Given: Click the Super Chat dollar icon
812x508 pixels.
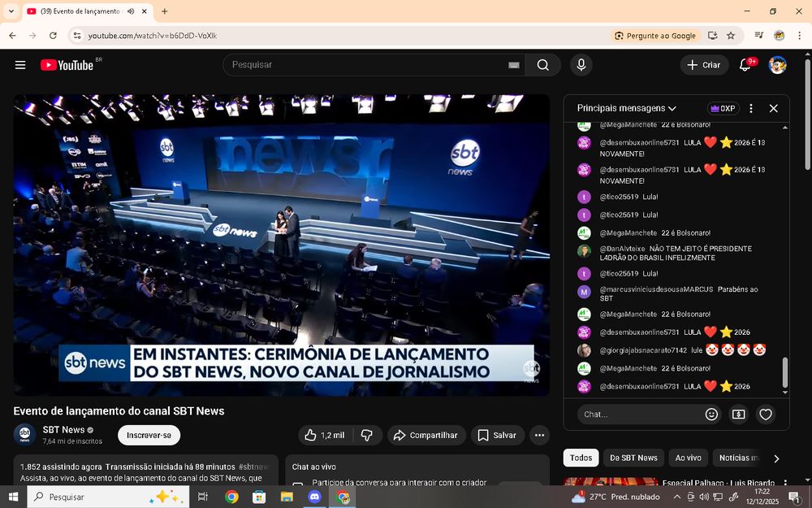Looking at the screenshot, I should click(738, 414).
